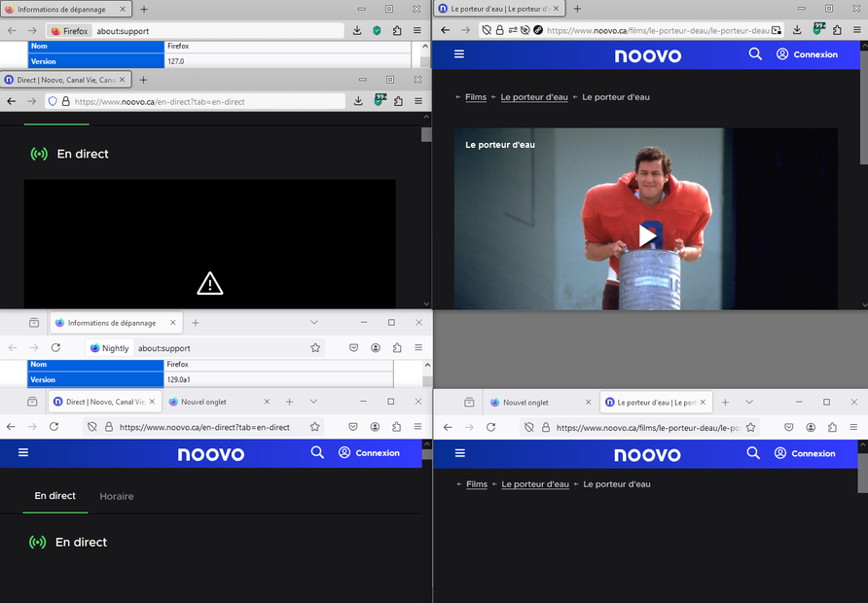868x603 pixels.
Task: Click warning triangle in the black video player
Action: tap(210, 283)
